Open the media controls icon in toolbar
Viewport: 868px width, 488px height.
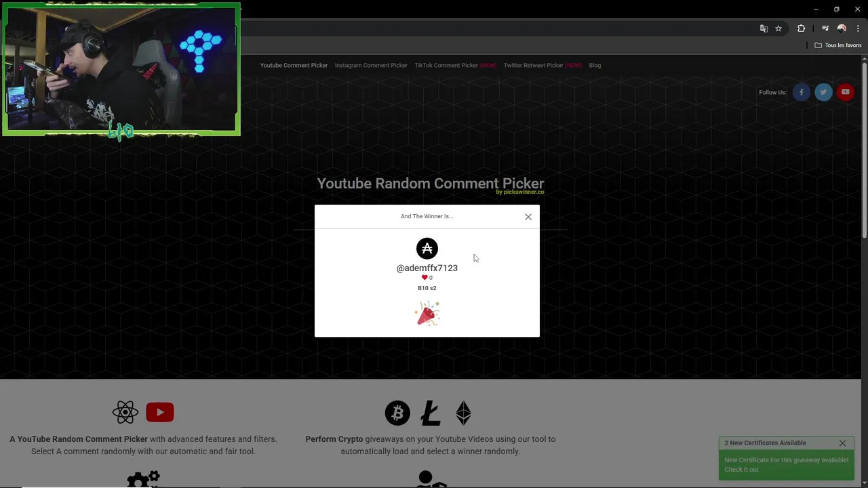coord(825,28)
